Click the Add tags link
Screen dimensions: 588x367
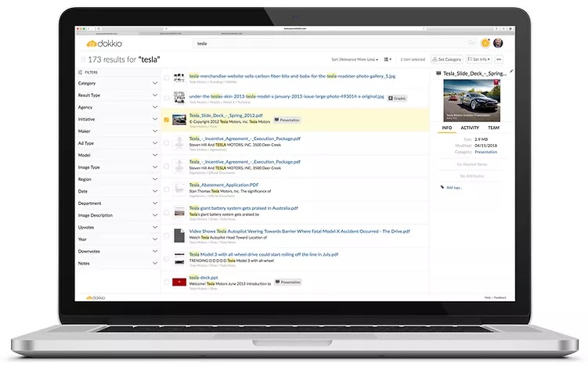(454, 188)
